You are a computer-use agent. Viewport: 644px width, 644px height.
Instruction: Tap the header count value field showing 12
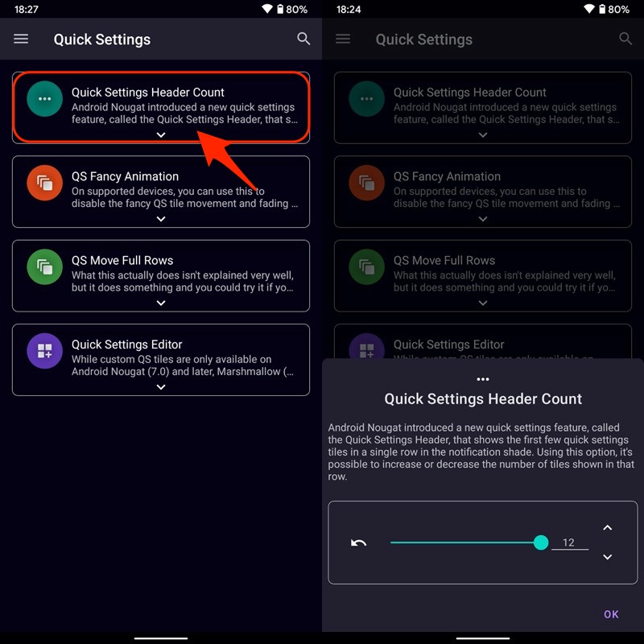pyautogui.click(x=570, y=543)
